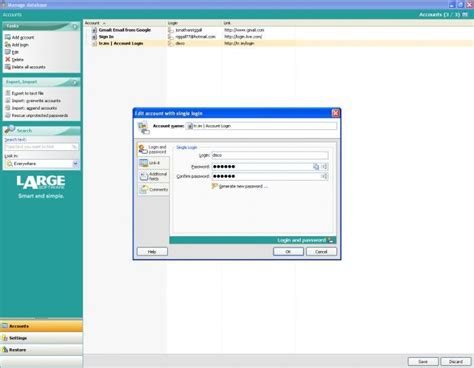
Task: Switch to the Link tab in dialog
Action: [154, 163]
